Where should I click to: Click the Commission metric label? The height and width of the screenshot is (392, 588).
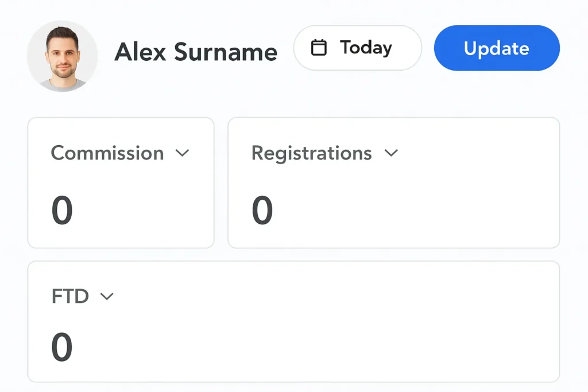tap(107, 153)
